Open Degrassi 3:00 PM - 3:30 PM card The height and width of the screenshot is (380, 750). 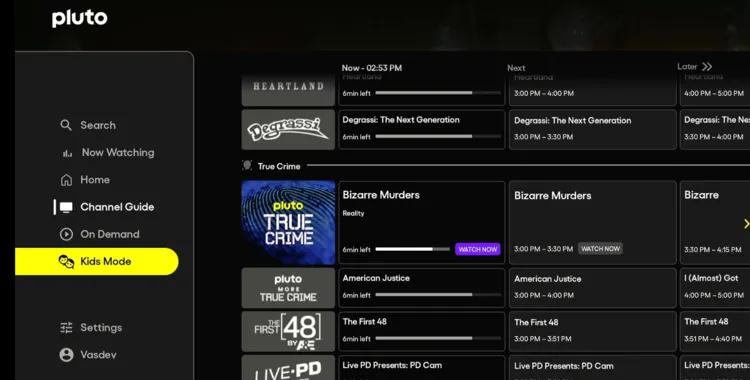(x=592, y=129)
